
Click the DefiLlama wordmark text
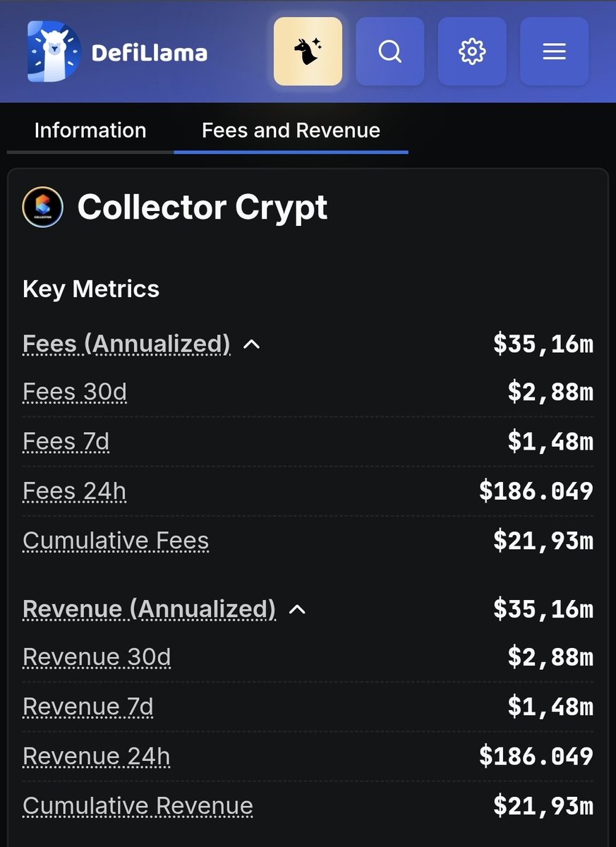tap(150, 53)
